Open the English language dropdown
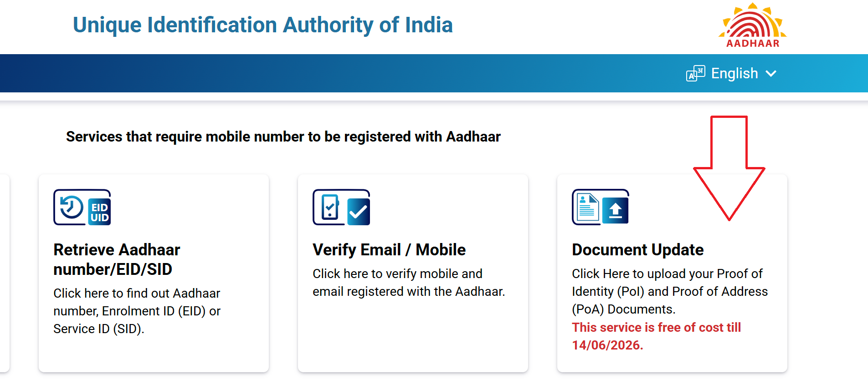Image resolution: width=868 pixels, height=385 pixels. pyautogui.click(x=734, y=74)
